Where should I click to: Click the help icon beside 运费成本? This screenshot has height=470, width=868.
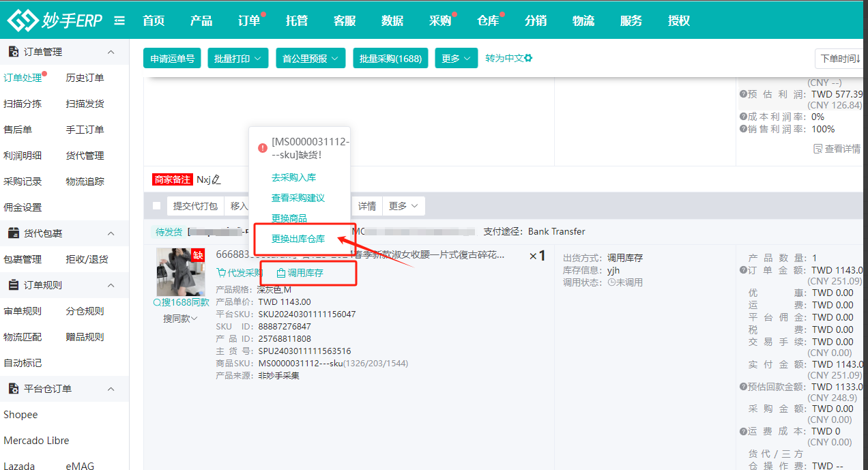click(x=743, y=431)
